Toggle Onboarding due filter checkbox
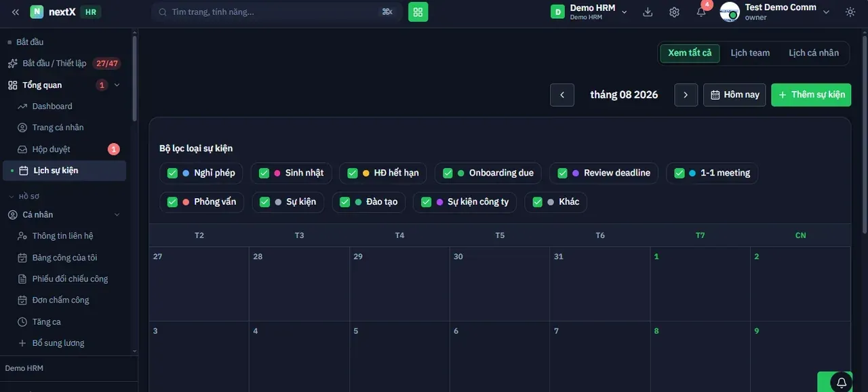 pos(448,173)
